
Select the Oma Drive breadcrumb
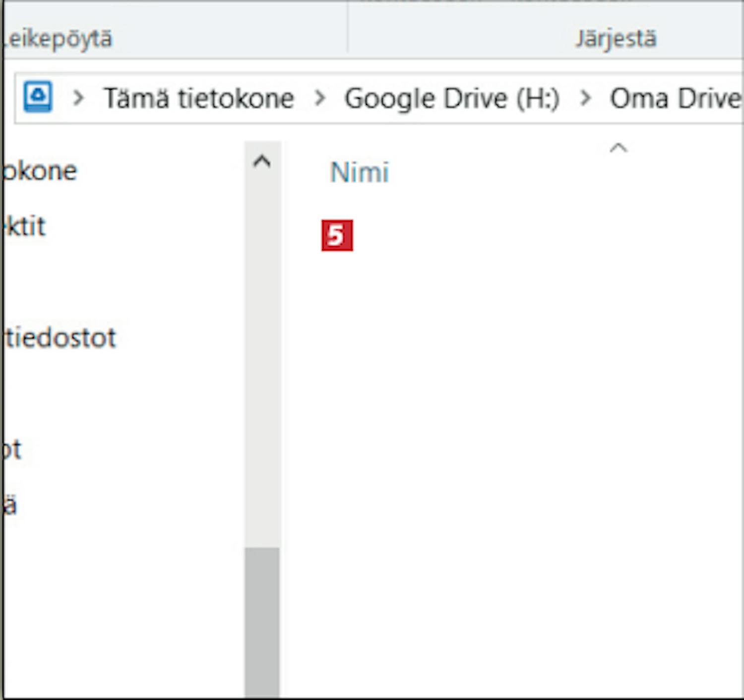point(675,98)
